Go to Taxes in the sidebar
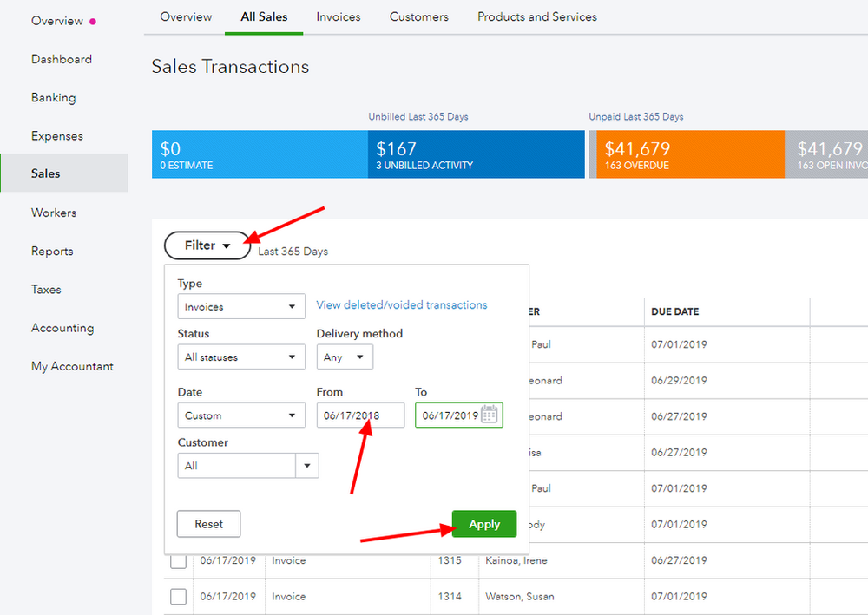 click(45, 289)
